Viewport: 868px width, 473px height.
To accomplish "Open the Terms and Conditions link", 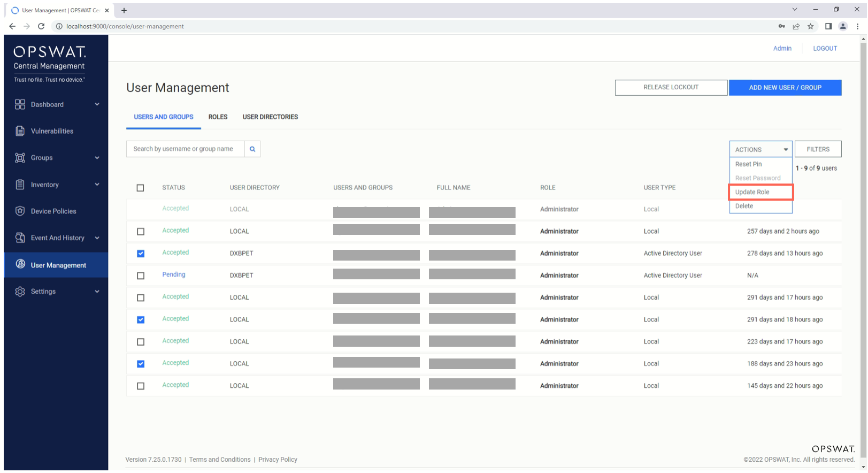I will pyautogui.click(x=220, y=460).
